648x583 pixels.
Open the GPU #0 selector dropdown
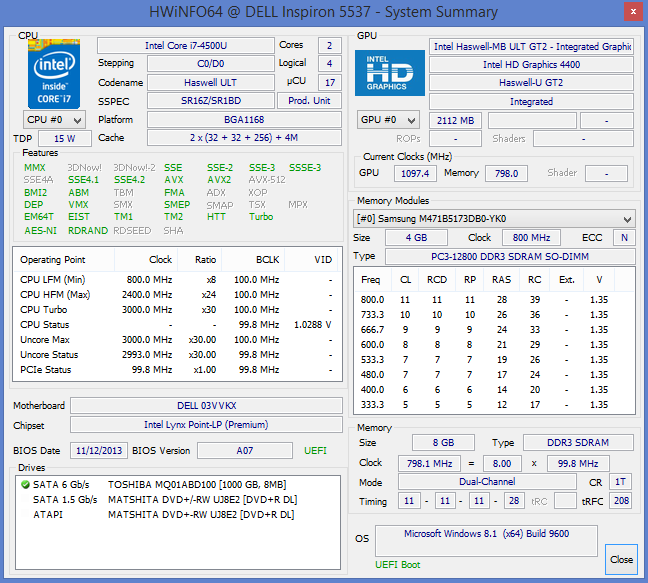point(388,120)
